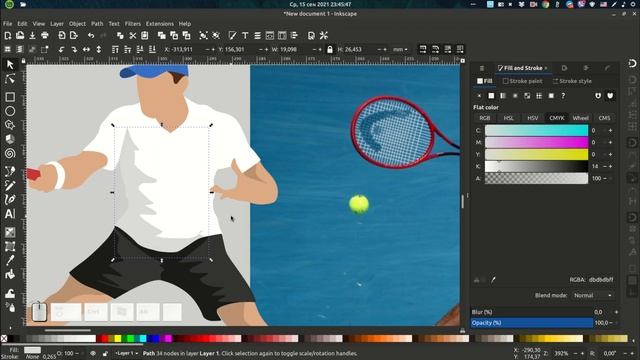
Task: Flip selection vertically
Action: click(99, 49)
